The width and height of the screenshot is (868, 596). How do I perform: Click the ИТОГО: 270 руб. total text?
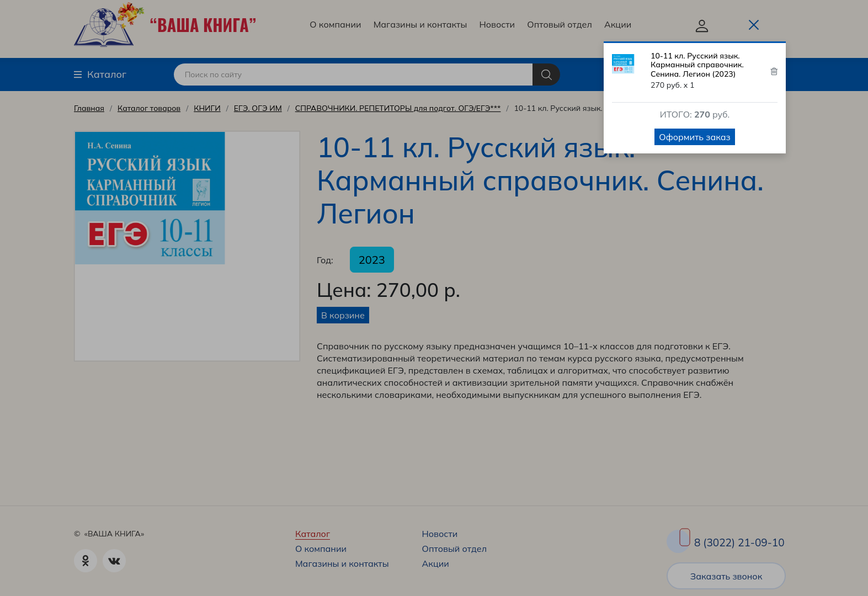pos(694,114)
